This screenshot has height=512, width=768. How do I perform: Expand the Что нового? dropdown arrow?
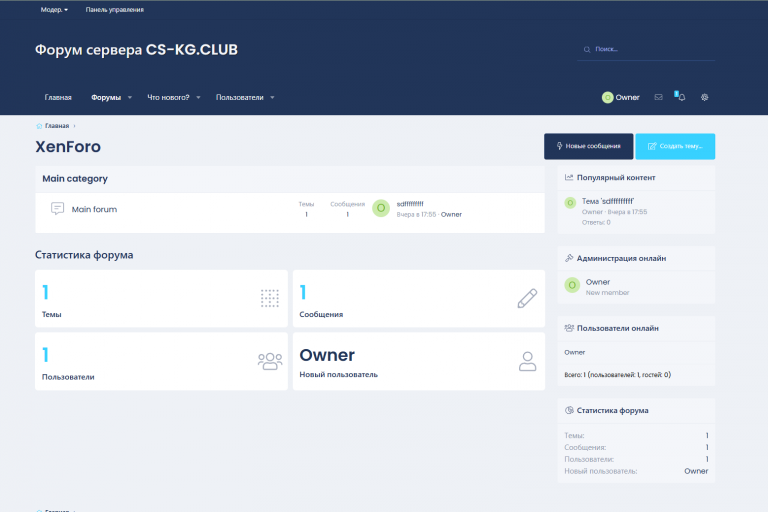(x=198, y=98)
